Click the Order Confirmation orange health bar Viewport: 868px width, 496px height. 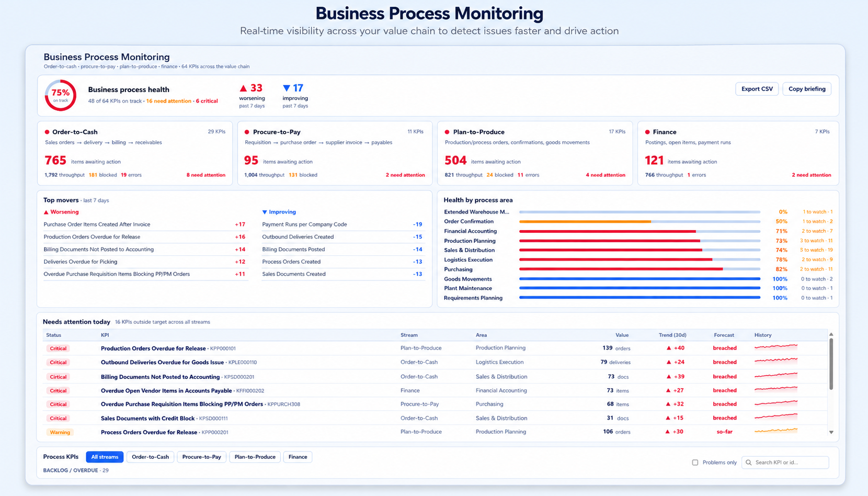pyautogui.click(x=585, y=222)
